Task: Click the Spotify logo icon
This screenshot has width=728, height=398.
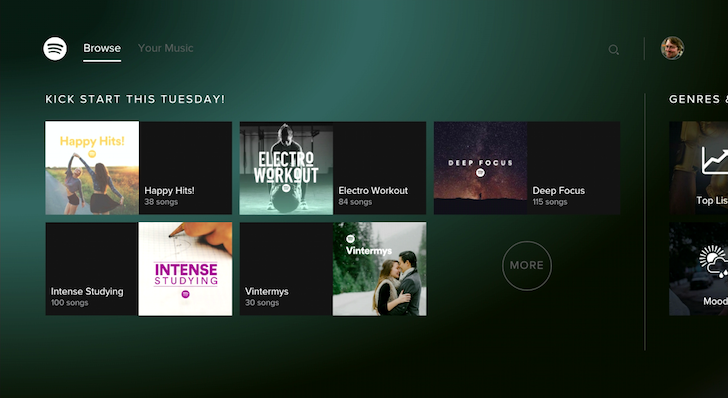Action: (55, 48)
